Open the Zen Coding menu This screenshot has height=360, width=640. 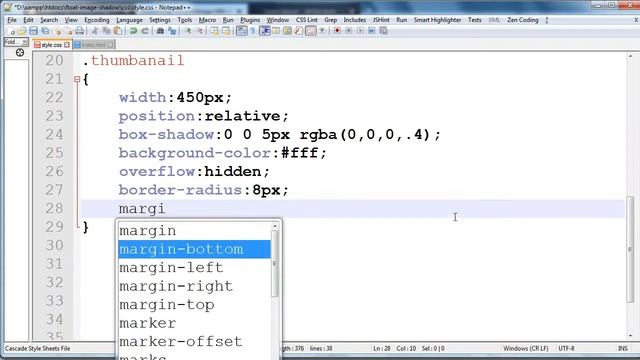tap(522, 20)
